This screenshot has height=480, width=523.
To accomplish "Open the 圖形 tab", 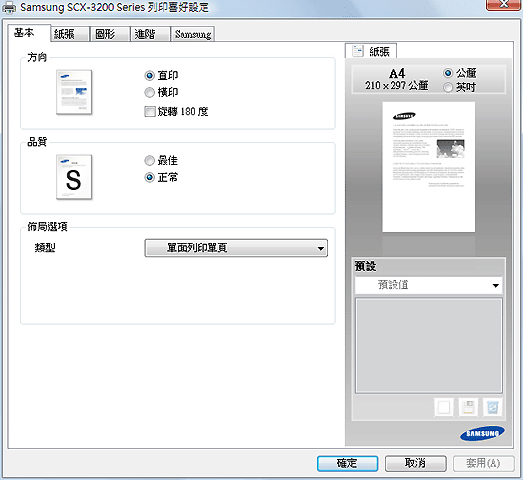I will (110, 34).
